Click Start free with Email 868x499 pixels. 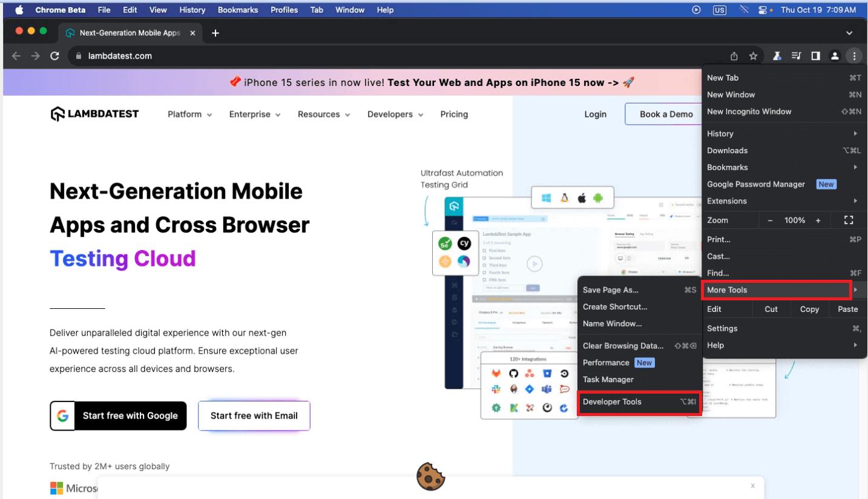[x=254, y=416]
